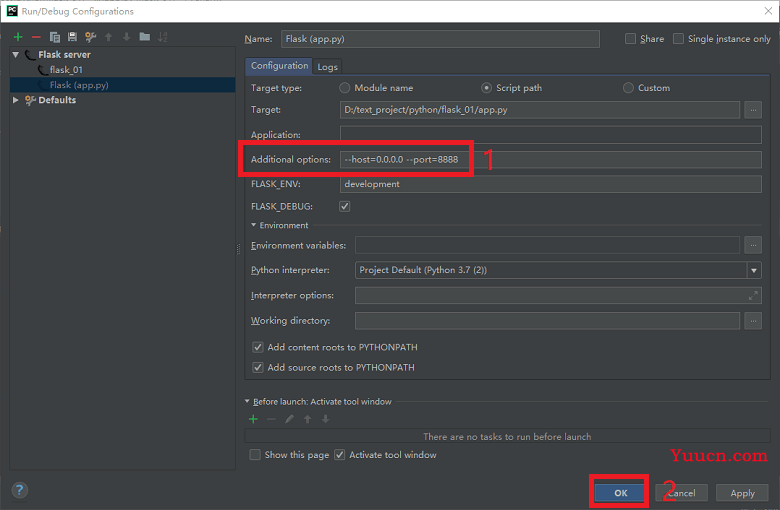
Task: Confirm with the OK button
Action: pos(620,493)
